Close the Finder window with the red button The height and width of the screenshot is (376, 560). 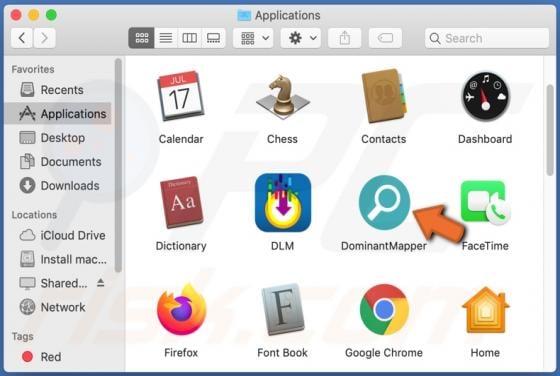[x=16, y=15]
